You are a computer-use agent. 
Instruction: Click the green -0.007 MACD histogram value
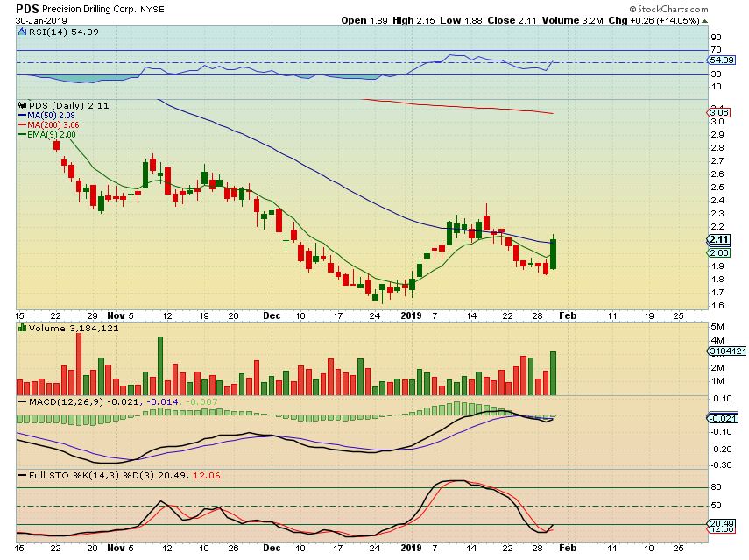201,402
